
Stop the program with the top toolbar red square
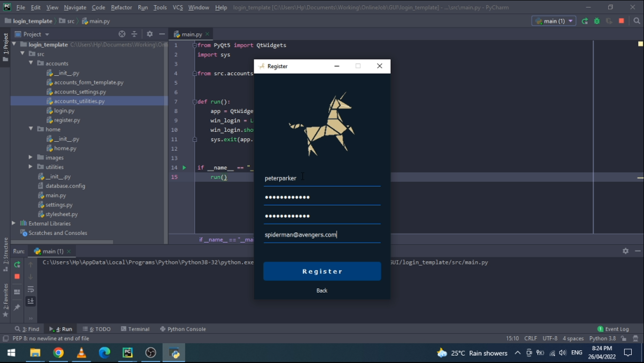point(621,21)
